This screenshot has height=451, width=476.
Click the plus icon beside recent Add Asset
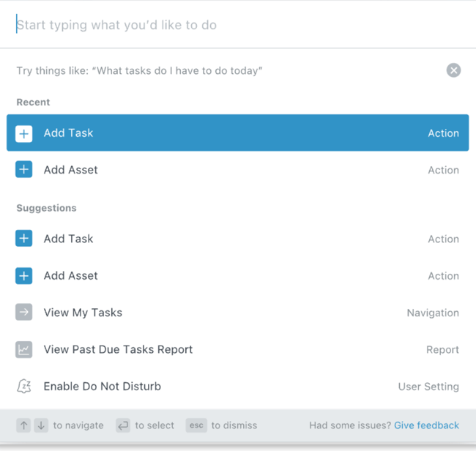point(23,169)
